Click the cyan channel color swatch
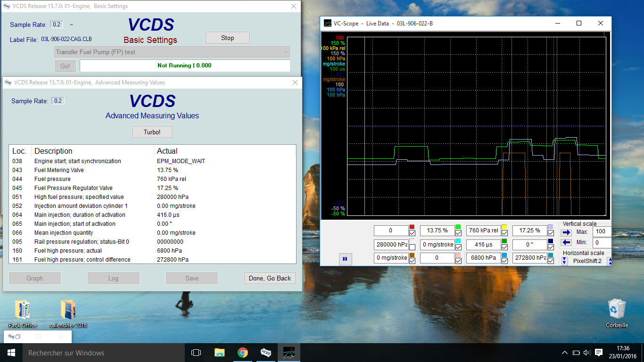 click(x=458, y=241)
